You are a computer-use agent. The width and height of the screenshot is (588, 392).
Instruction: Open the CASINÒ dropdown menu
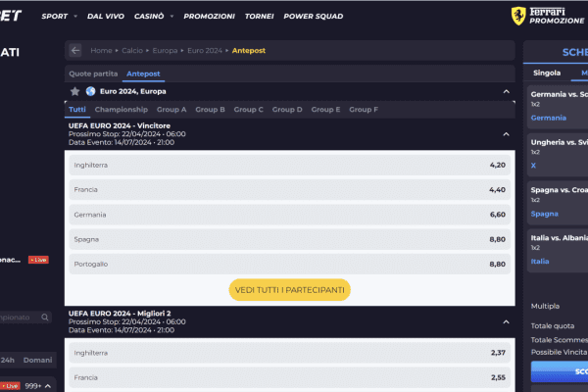click(154, 16)
